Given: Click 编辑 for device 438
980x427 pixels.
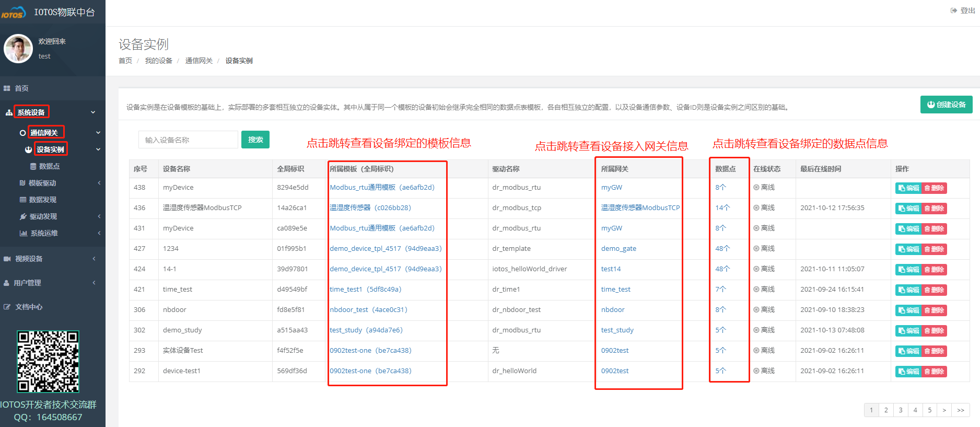Looking at the screenshot, I should pyautogui.click(x=908, y=188).
